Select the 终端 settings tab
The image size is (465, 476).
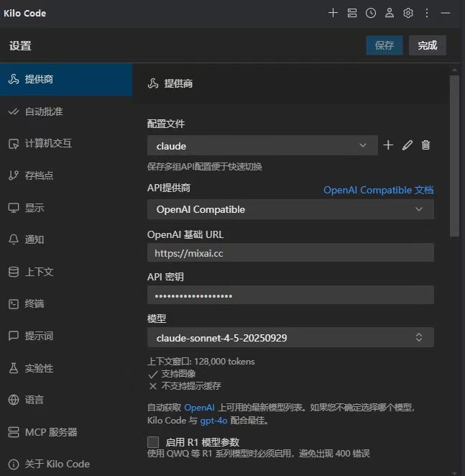(x=34, y=303)
